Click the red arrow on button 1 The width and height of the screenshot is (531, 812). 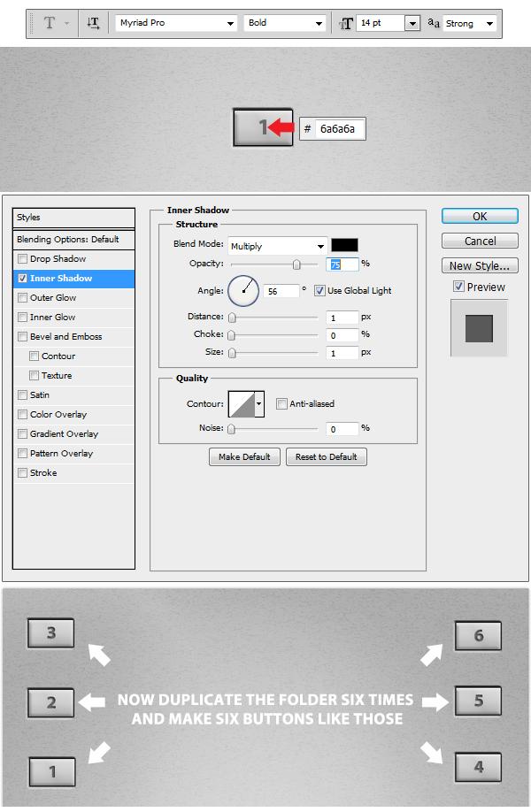point(281,128)
